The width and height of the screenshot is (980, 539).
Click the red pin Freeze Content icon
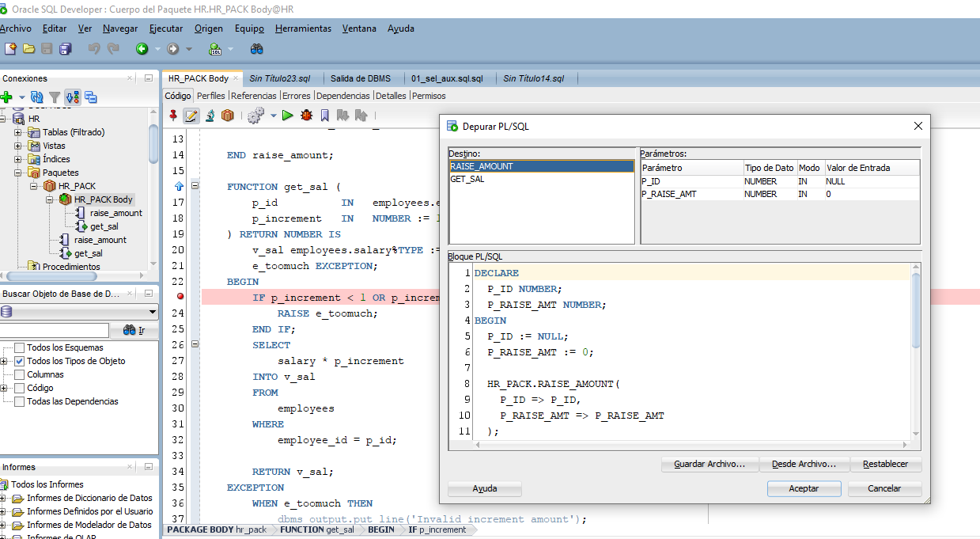click(x=173, y=116)
